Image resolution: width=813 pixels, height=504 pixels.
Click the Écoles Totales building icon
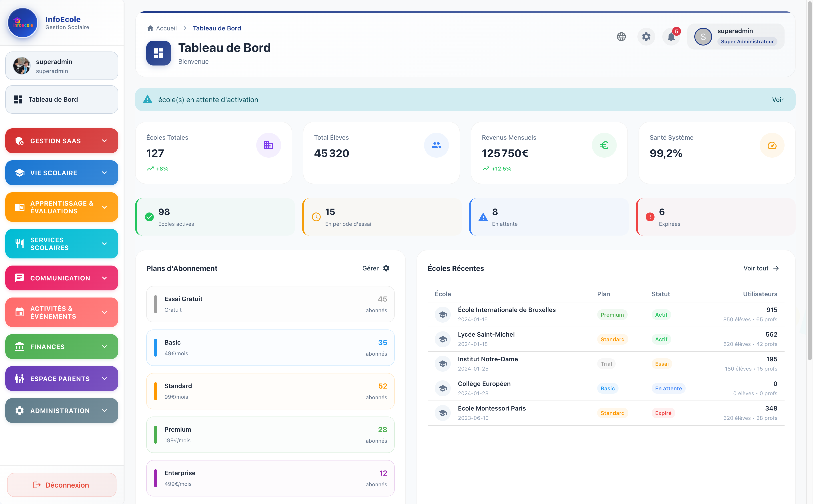point(268,145)
